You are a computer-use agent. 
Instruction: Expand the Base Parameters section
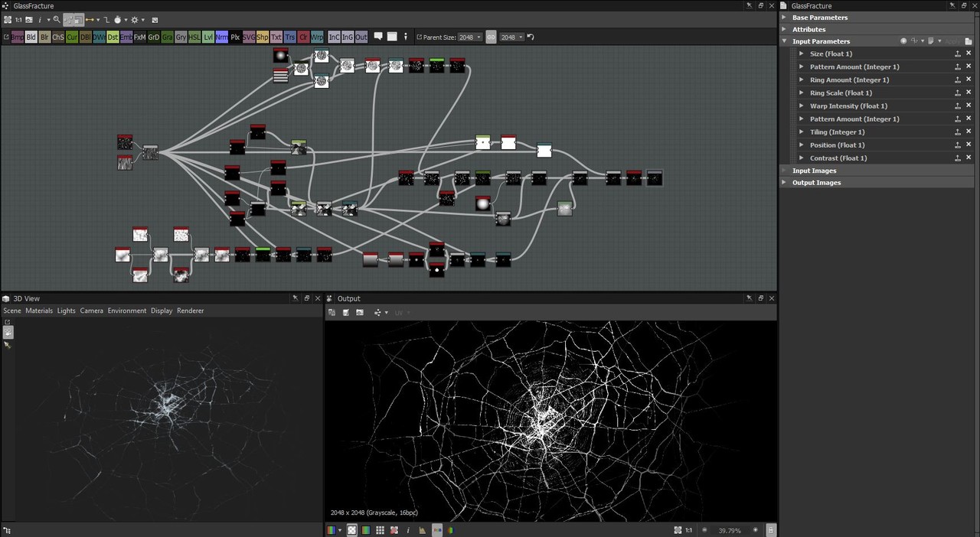tap(784, 18)
